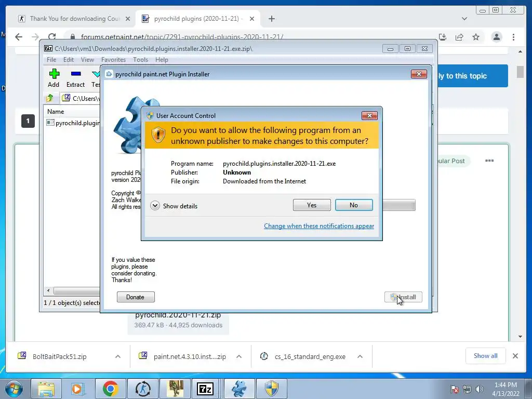Click the Chrome forward arrow
This screenshot has height=399, width=532.
pos(35,37)
